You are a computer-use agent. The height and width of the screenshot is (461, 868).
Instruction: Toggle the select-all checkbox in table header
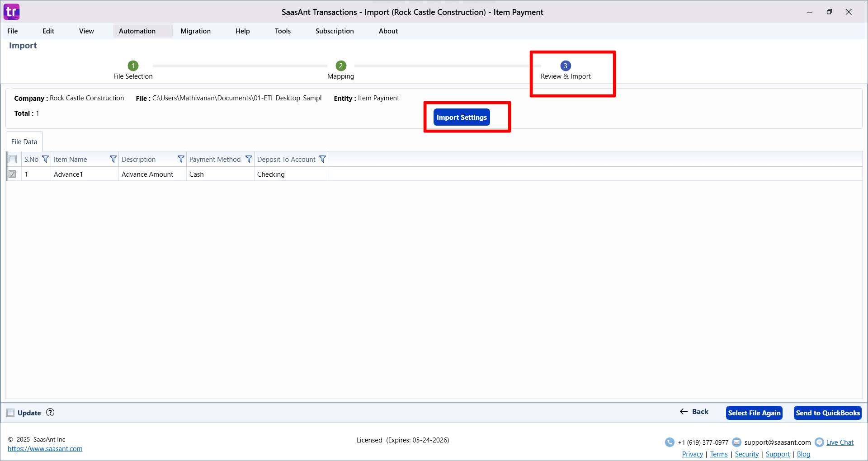coord(12,159)
